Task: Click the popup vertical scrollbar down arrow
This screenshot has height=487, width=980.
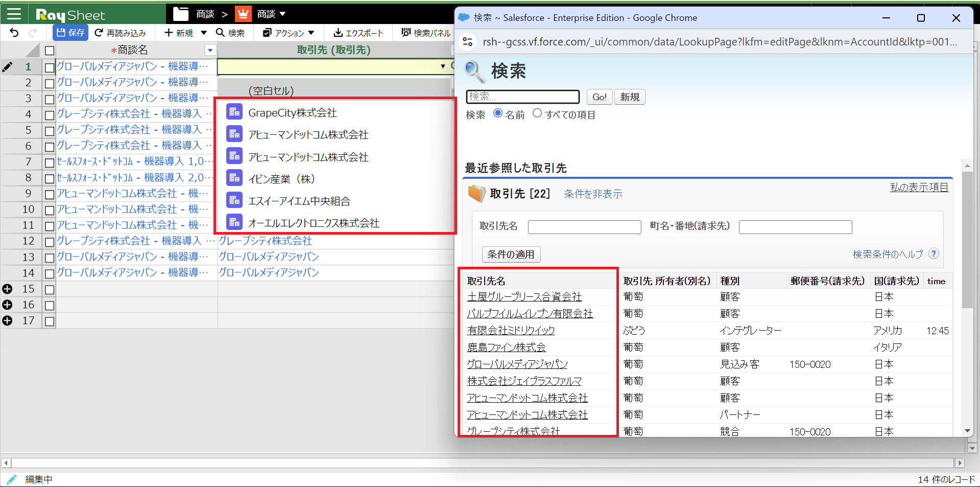Action: pos(967,431)
